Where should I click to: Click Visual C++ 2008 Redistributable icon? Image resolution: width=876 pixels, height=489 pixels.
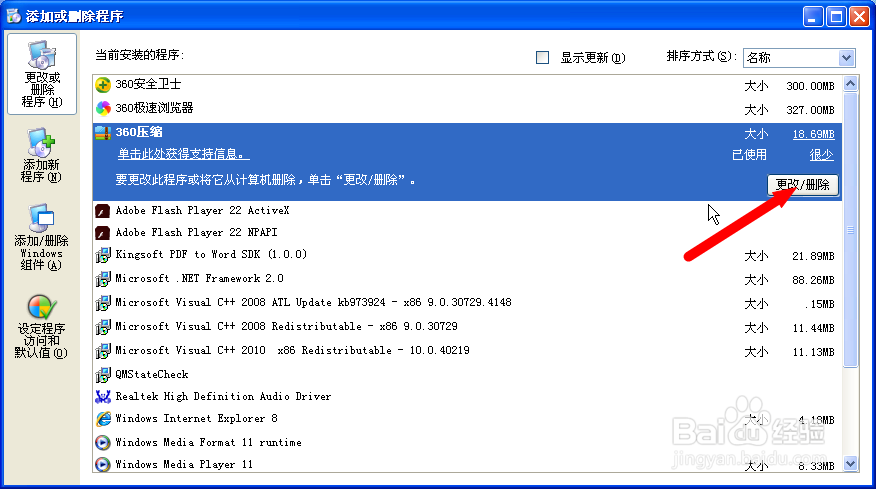point(103,327)
